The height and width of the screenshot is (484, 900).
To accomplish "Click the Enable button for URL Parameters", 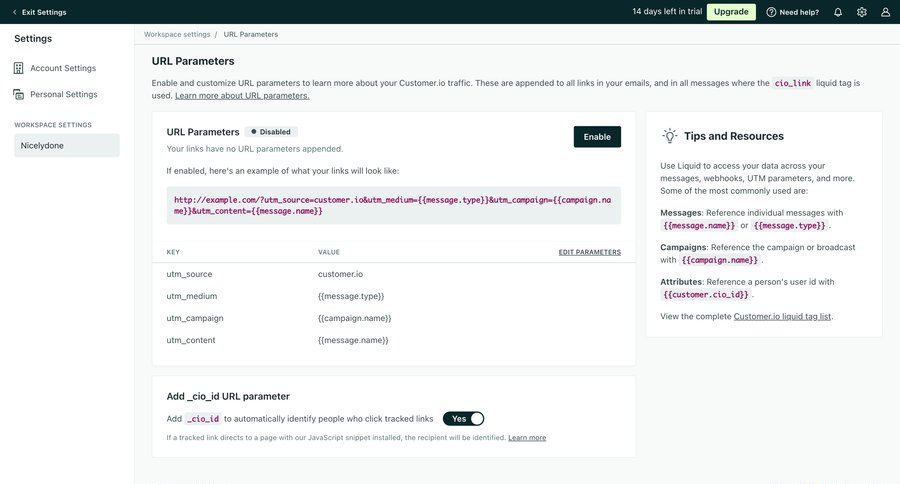I will 597,137.
